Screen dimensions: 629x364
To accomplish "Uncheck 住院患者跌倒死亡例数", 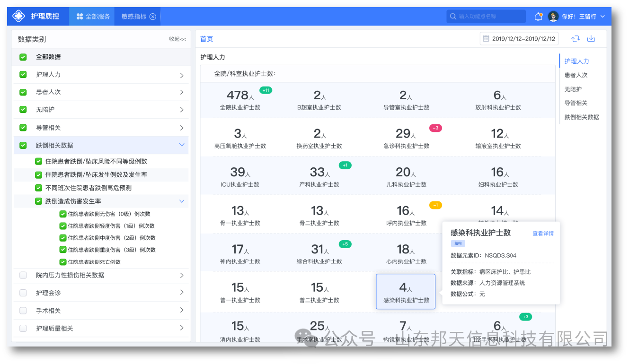I will [x=62, y=262].
